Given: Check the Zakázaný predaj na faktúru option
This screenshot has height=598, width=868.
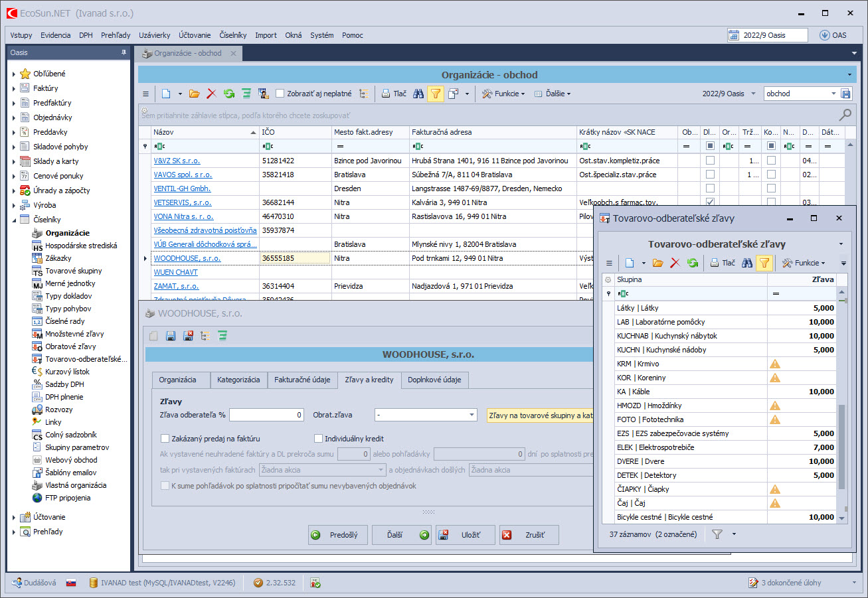Looking at the screenshot, I should [165, 439].
